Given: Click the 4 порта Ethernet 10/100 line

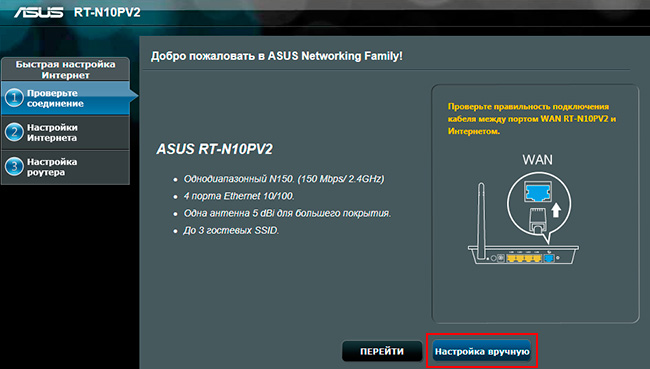Looking at the screenshot, I should [x=239, y=196].
